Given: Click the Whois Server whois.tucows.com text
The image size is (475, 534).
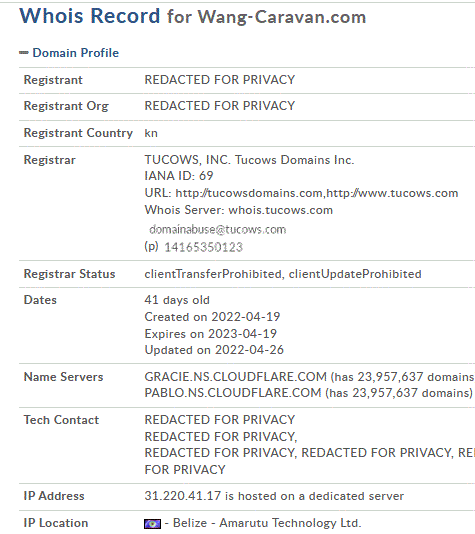Looking at the screenshot, I should pos(238,210).
